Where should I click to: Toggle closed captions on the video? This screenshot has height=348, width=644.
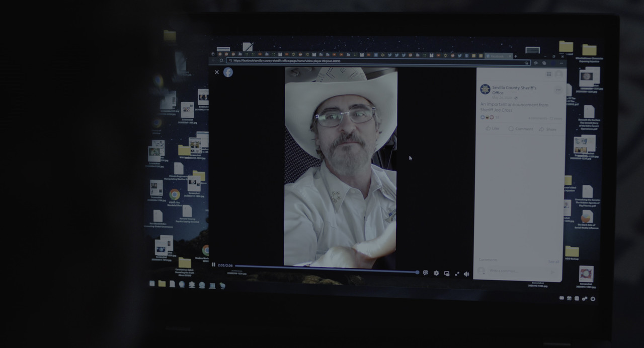(426, 273)
